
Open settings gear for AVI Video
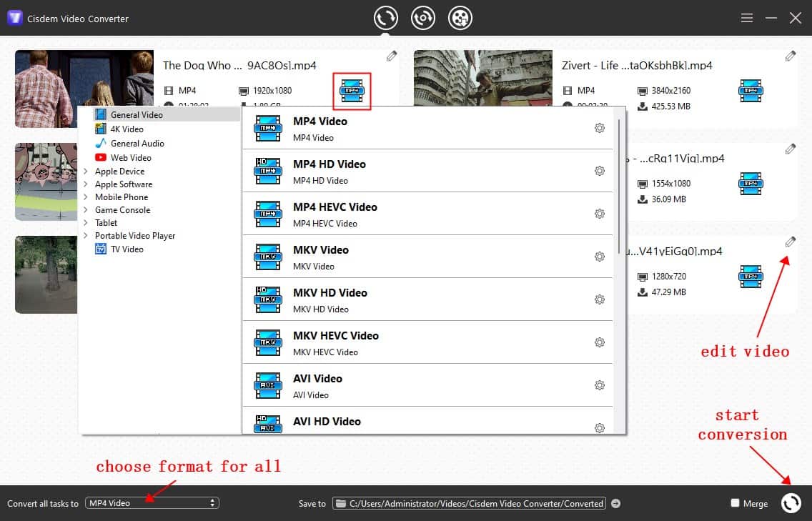600,385
